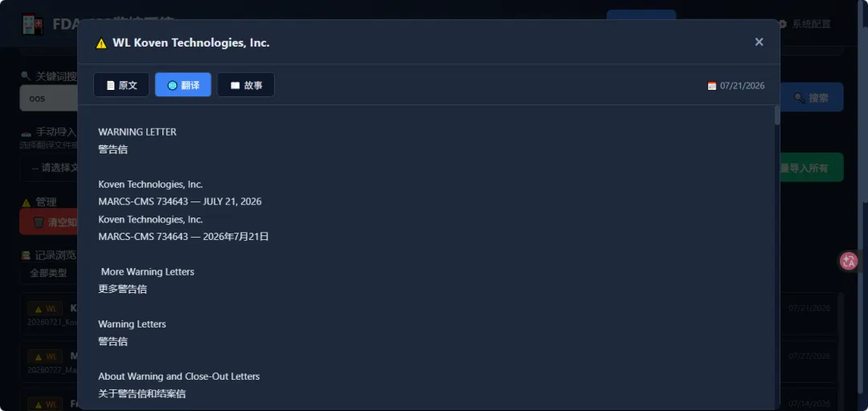Click the calendar icon beside 07/21/2026
Image resolution: width=868 pixels, height=411 pixels.
point(712,86)
